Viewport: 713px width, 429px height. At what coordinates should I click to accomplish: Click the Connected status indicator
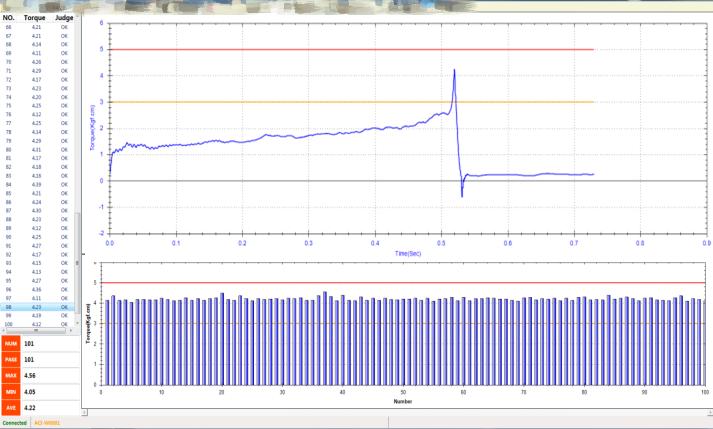click(x=14, y=423)
